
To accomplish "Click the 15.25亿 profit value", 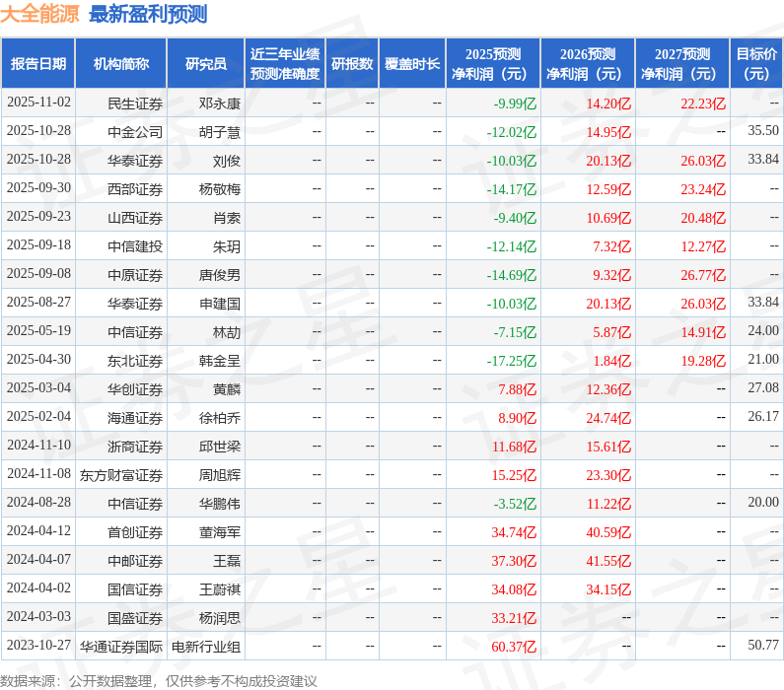I will (514, 475).
